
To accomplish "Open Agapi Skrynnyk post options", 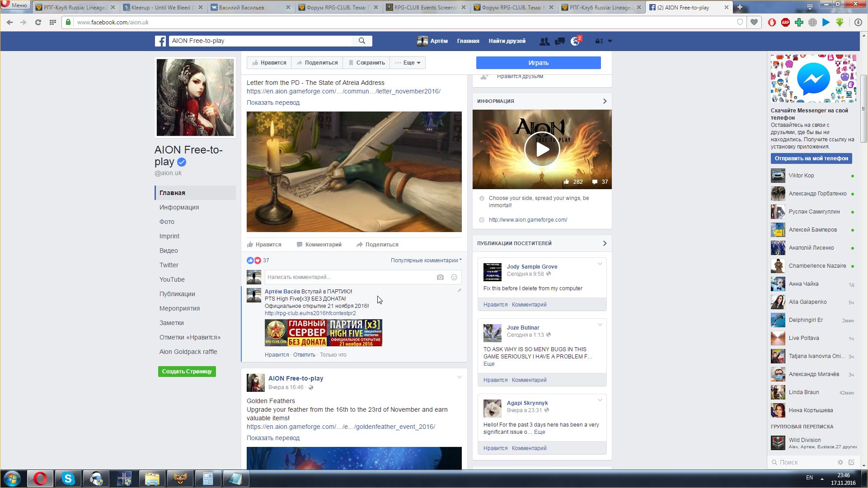I will (600, 400).
